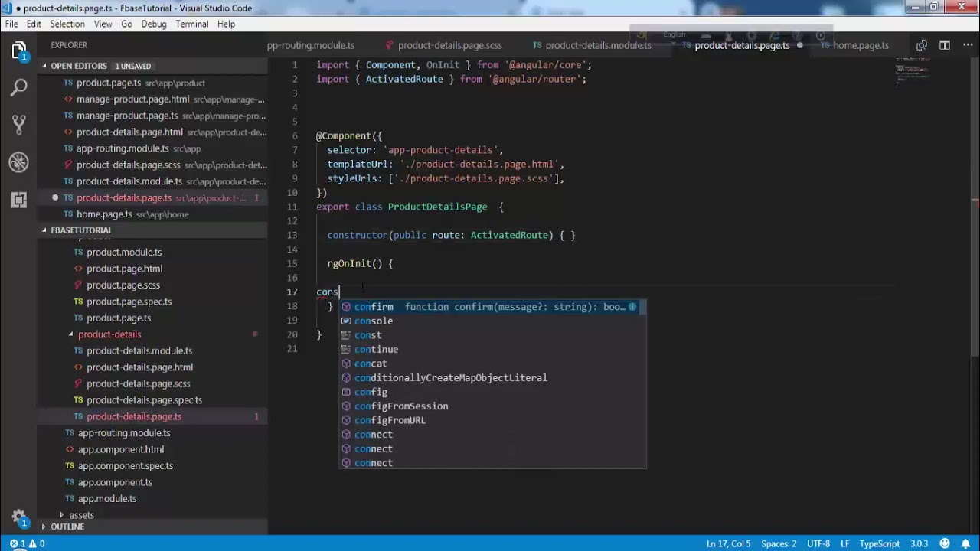This screenshot has width=980, height=551.
Task: Open manage-product.page.html in Open Editors
Action: click(x=152, y=99)
